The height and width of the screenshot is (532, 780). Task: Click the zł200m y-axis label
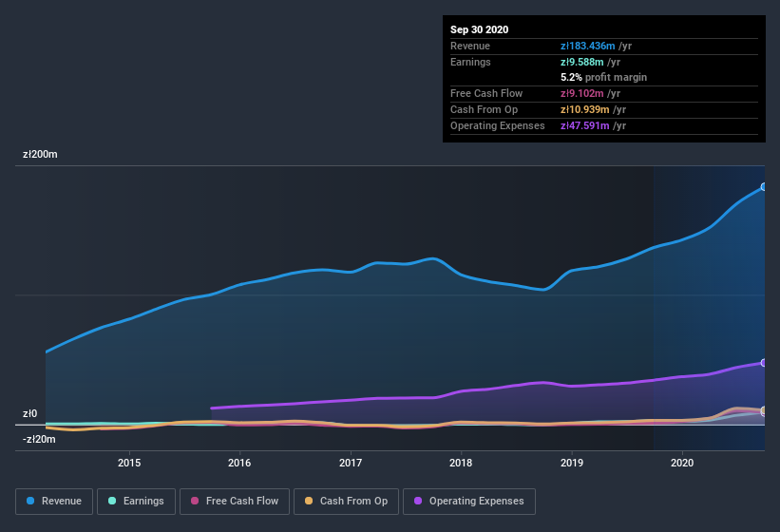coord(40,154)
